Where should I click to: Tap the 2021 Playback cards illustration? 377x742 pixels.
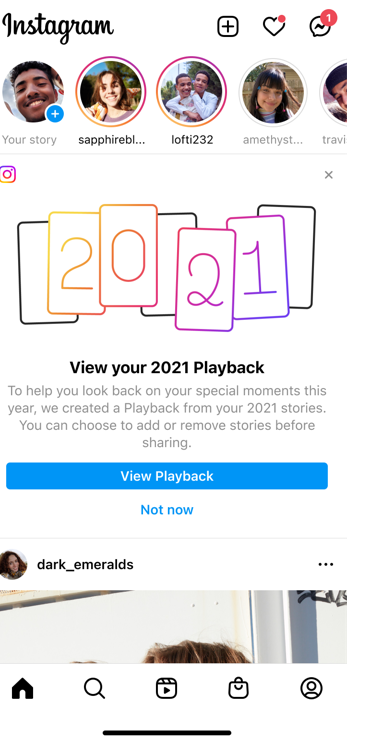point(167,267)
